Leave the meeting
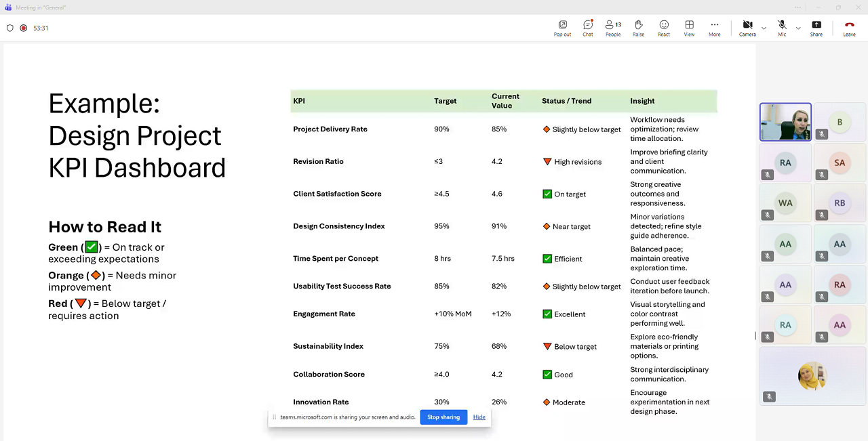Image resolution: width=868 pixels, height=441 pixels. click(849, 28)
